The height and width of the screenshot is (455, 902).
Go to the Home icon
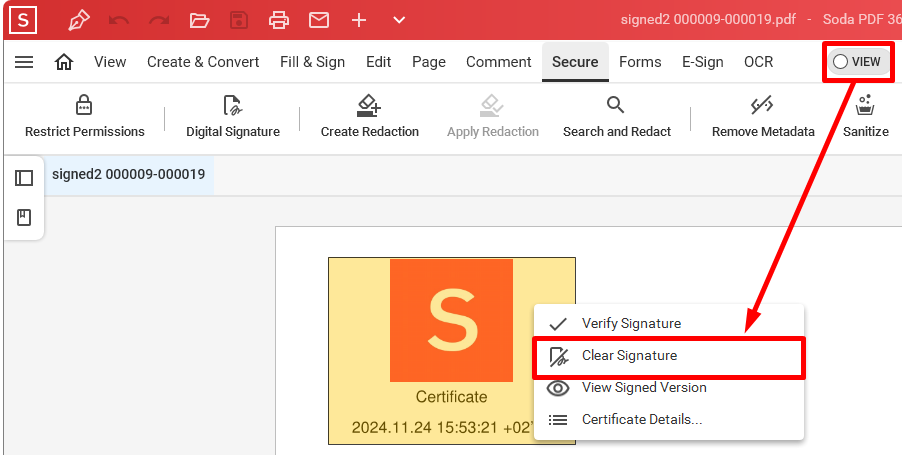click(64, 62)
